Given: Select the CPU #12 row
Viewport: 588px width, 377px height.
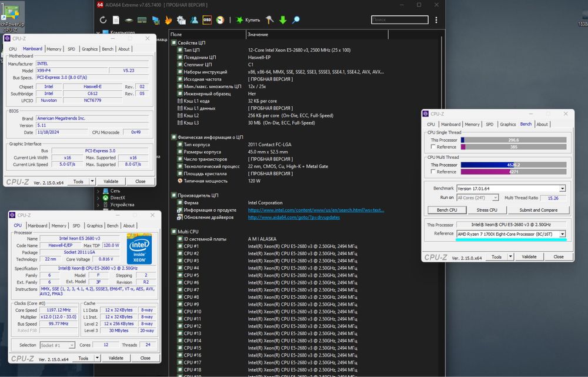Looking at the screenshot, I should 279,326.
